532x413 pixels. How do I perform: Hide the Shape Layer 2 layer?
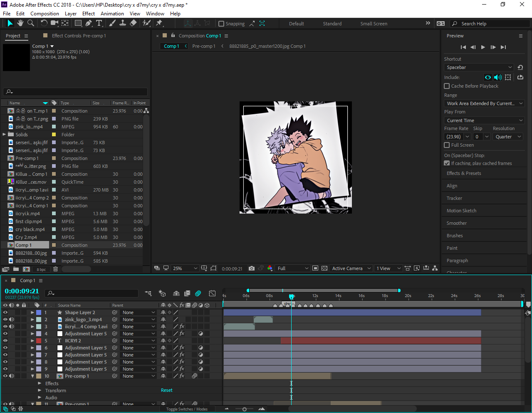pyautogui.click(x=5, y=312)
